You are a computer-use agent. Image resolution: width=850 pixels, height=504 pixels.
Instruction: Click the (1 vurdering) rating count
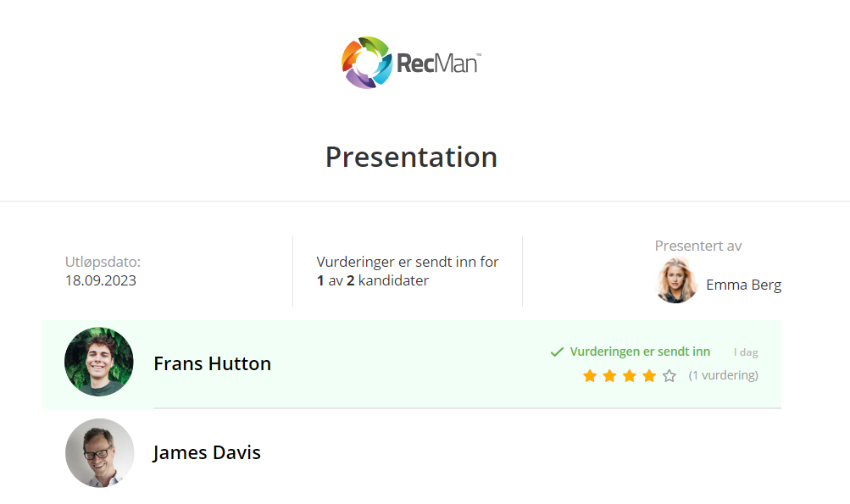point(723,375)
